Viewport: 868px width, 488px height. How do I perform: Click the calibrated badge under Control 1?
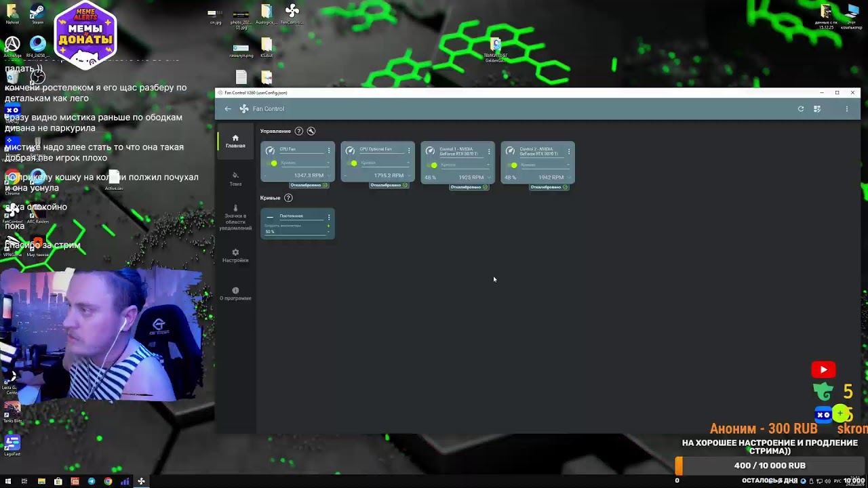tap(469, 187)
